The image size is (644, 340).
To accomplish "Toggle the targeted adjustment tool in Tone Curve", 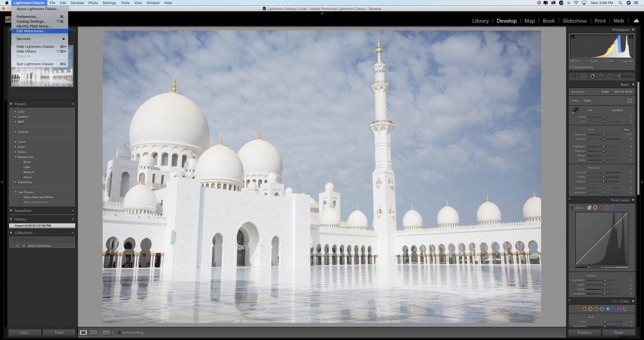I will tap(572, 208).
